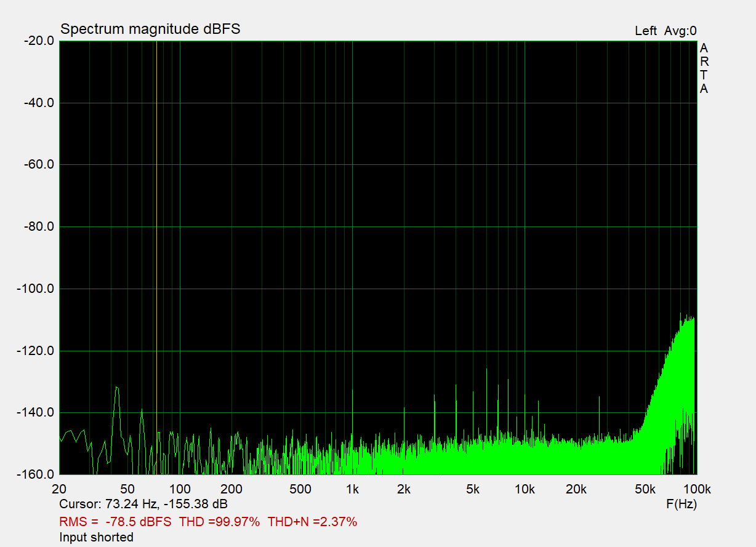The width and height of the screenshot is (756, 547).
Task: Click the -100.0 y-axis label
Action: click(x=36, y=289)
